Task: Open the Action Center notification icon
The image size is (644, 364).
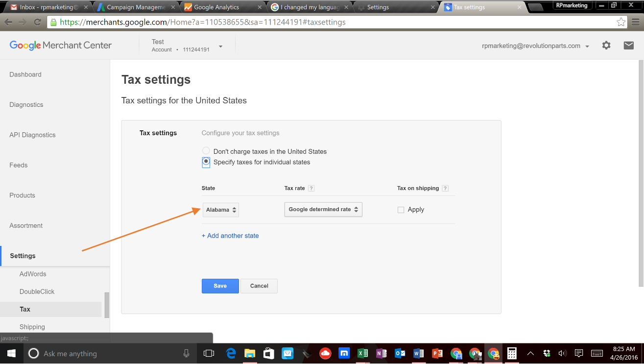Action: pyautogui.click(x=579, y=353)
